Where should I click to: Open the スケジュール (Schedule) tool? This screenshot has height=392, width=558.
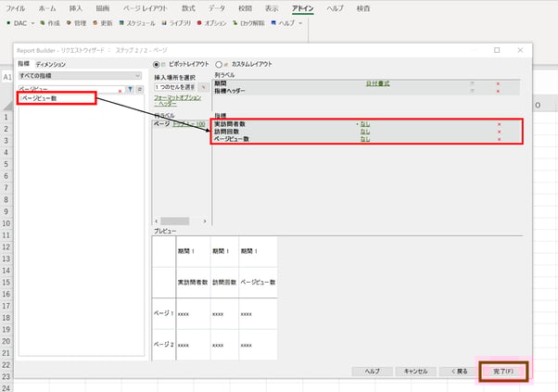click(x=137, y=23)
